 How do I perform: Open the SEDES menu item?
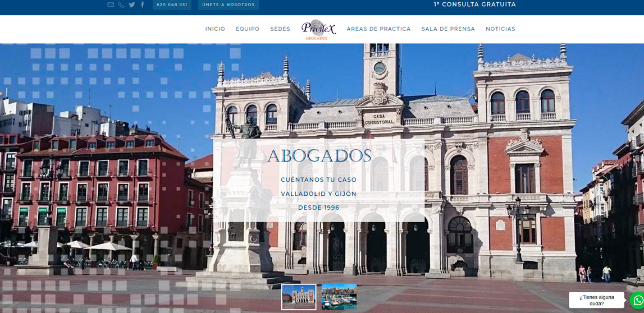pos(280,29)
